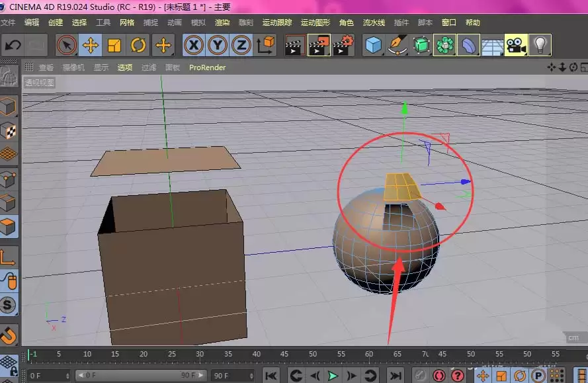The image size is (588, 383).
Task: Click the ProRender viewport option
Action: click(207, 67)
